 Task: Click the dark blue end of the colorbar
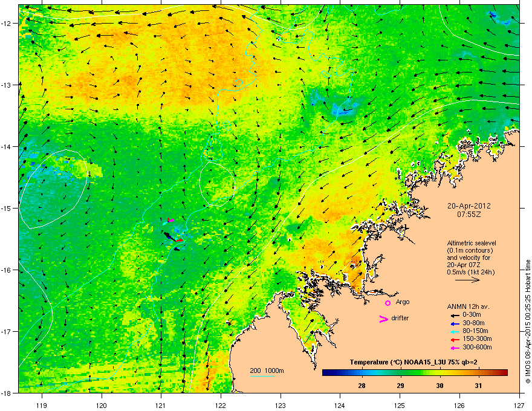point(326,373)
